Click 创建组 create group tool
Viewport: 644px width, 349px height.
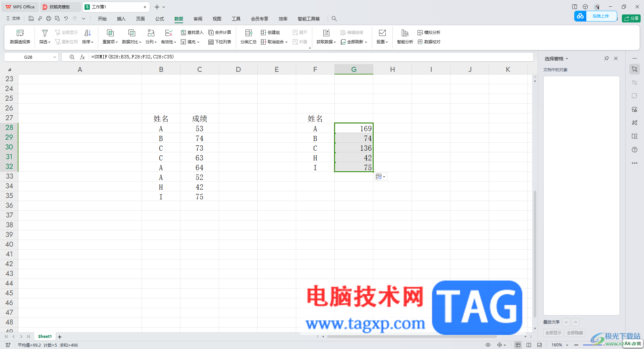point(270,33)
